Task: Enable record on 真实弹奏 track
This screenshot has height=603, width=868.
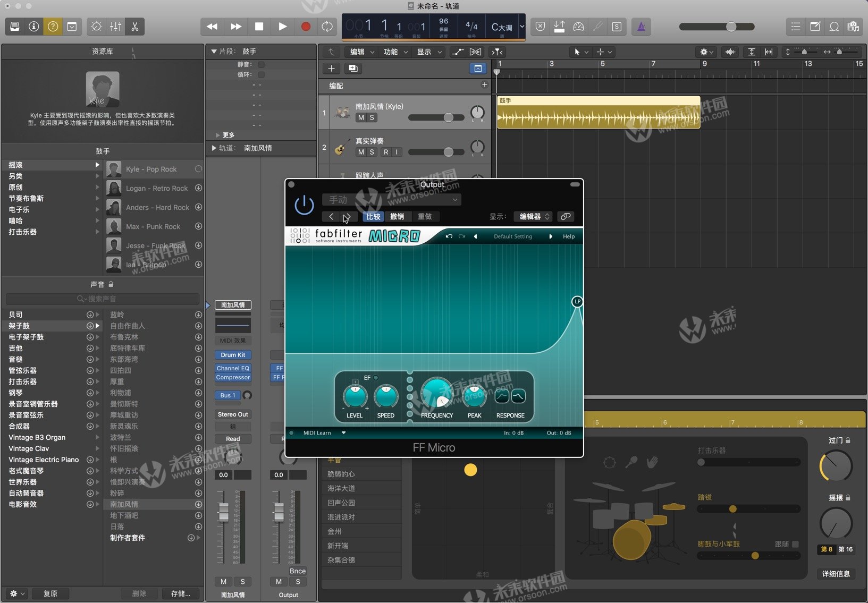Action: pyautogui.click(x=386, y=152)
